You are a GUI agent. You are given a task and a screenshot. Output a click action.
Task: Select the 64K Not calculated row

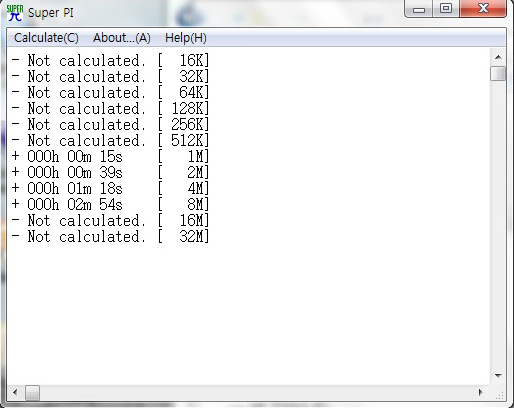click(x=110, y=93)
